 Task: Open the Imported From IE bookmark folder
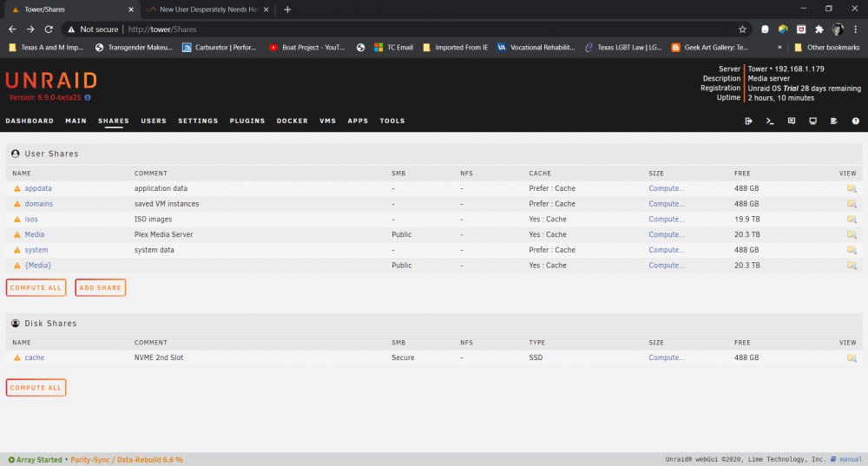click(456, 48)
